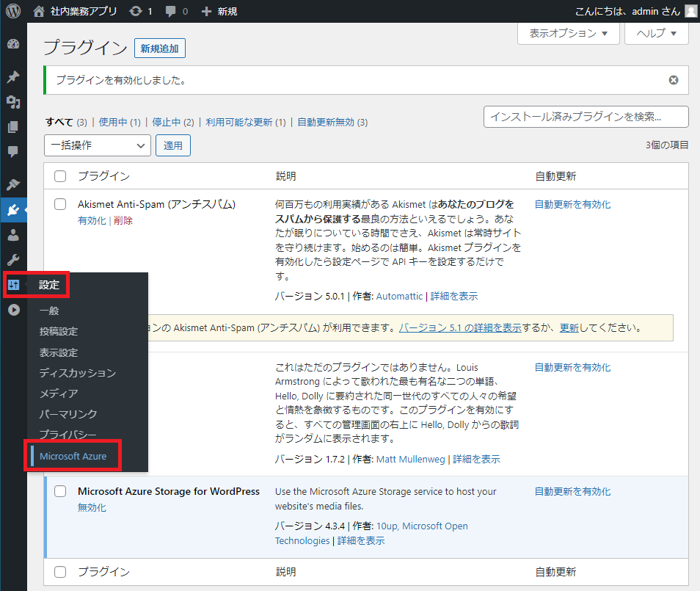Open 一般 general settings
Screen dimensions: 700x591
pos(49,311)
